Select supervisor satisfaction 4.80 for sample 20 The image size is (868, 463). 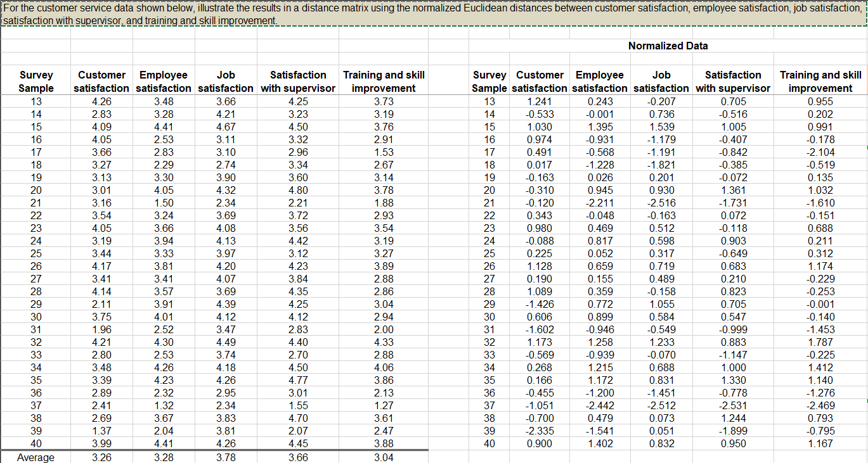click(298, 190)
